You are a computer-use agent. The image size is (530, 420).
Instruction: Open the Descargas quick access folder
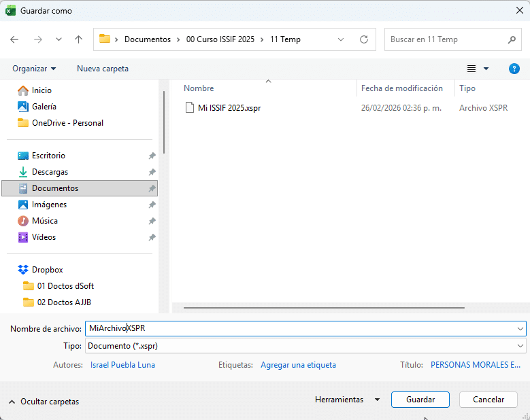(x=50, y=172)
